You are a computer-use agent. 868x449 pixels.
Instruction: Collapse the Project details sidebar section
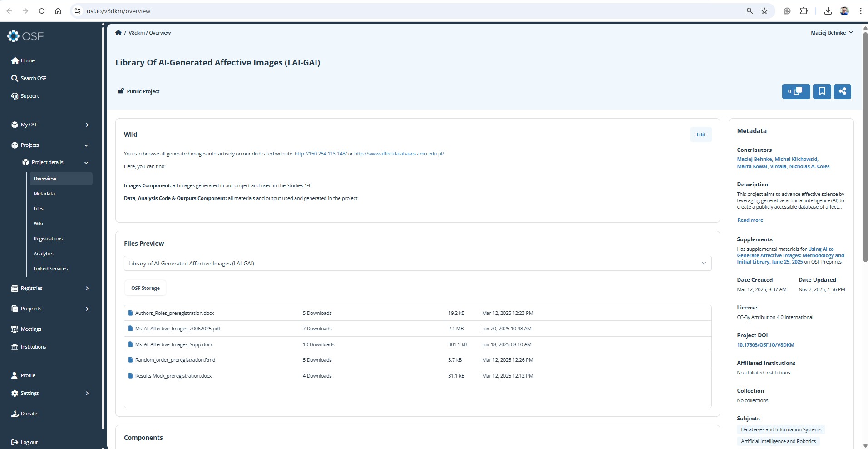(86, 163)
